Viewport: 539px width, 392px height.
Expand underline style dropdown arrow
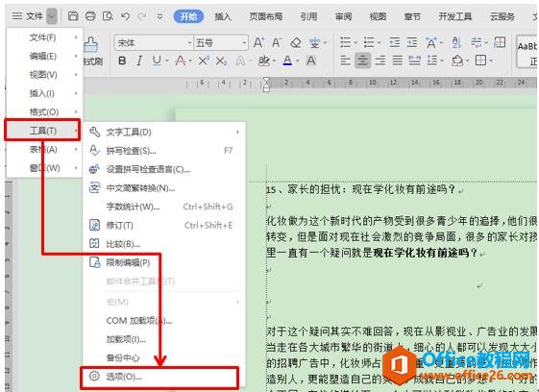(x=167, y=61)
